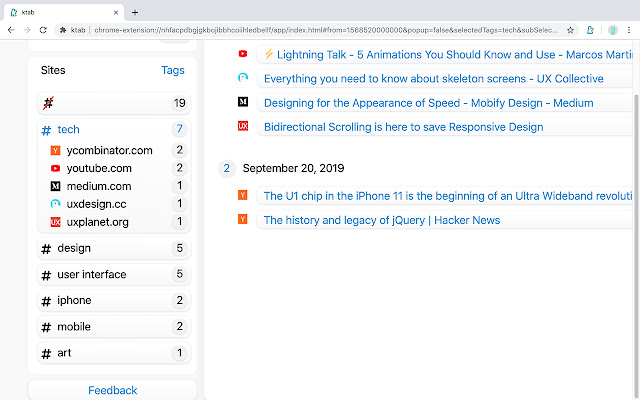Screen dimensions: 640x400
Task: Click the UX Planet icon beside Bidirectional Scrolling
Action: (243, 126)
